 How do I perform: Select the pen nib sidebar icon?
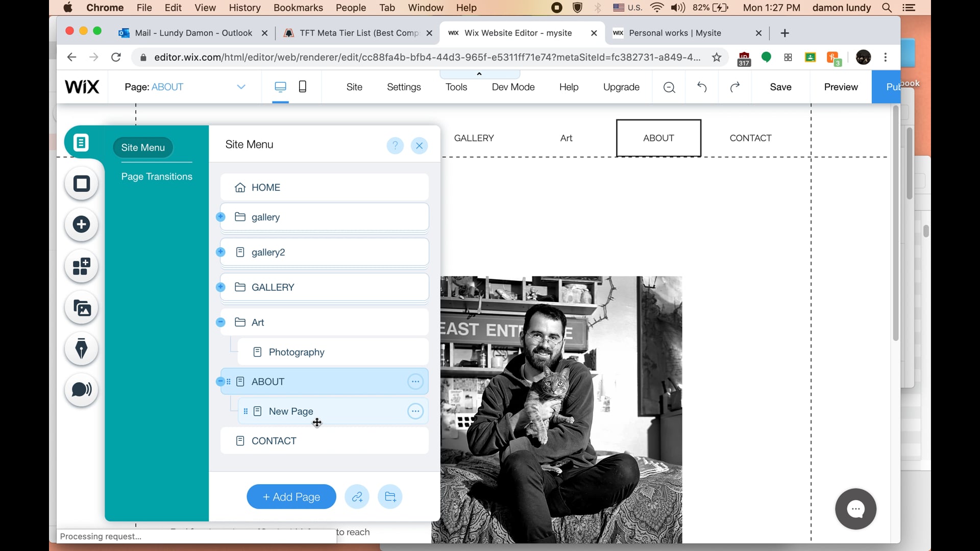pyautogui.click(x=81, y=349)
